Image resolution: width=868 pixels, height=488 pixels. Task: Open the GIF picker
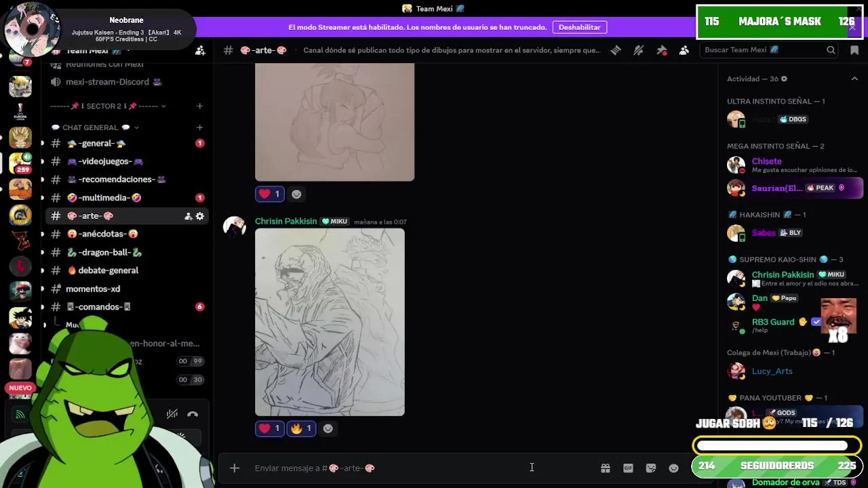[628, 468]
